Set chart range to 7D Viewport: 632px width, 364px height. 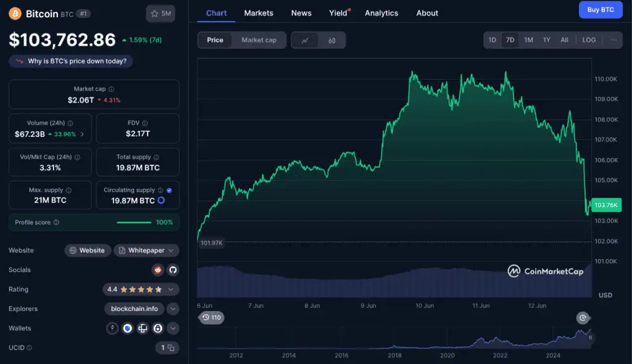click(510, 40)
